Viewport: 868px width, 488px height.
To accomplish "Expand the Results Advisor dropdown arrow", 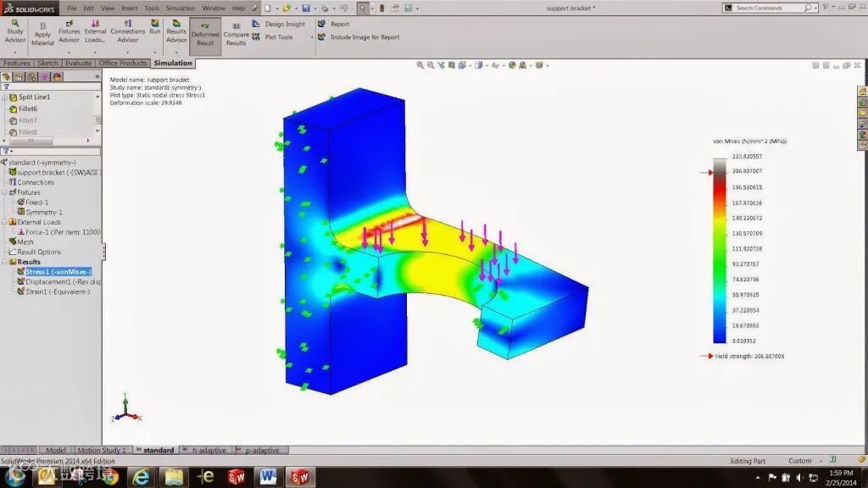I will click(x=176, y=53).
